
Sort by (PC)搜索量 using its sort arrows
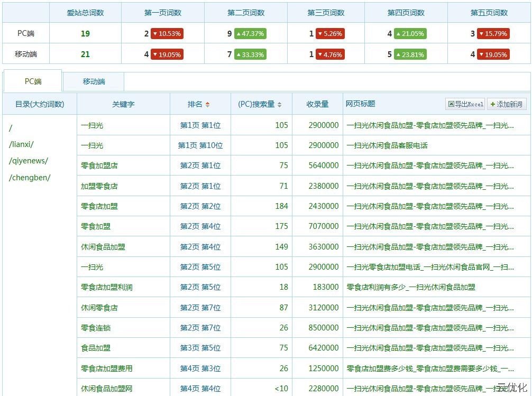pos(279,105)
